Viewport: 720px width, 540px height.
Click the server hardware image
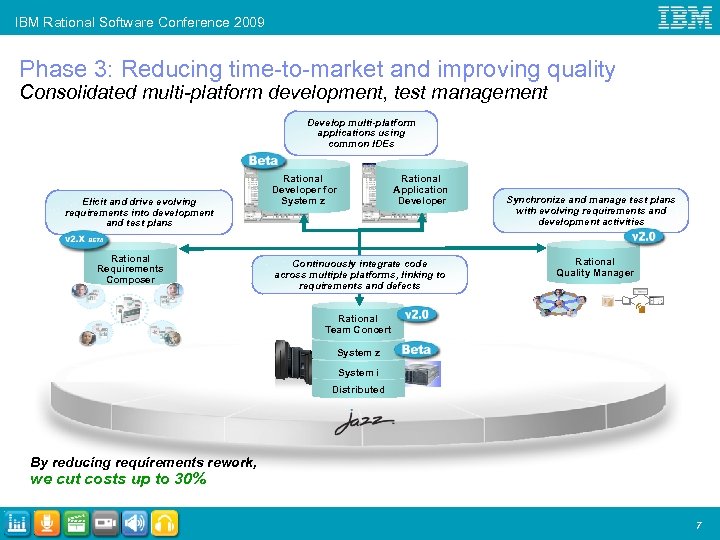423,373
